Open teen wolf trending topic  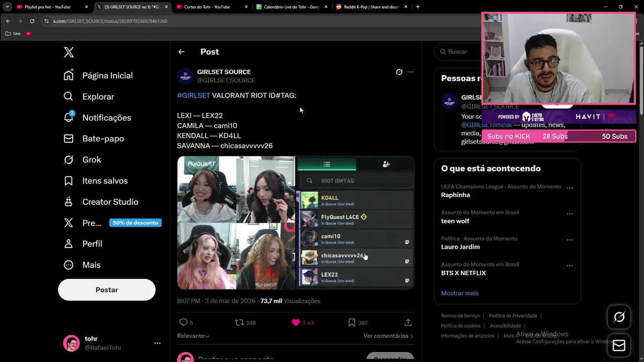point(455,221)
